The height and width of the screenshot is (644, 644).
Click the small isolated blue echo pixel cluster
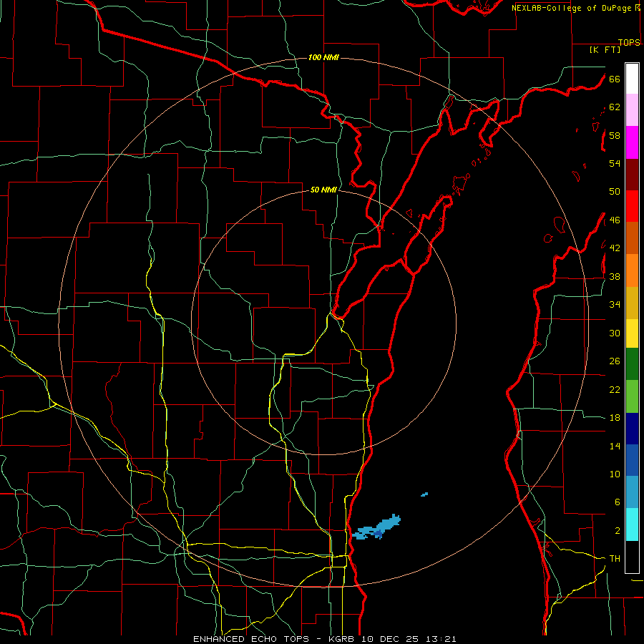click(424, 494)
